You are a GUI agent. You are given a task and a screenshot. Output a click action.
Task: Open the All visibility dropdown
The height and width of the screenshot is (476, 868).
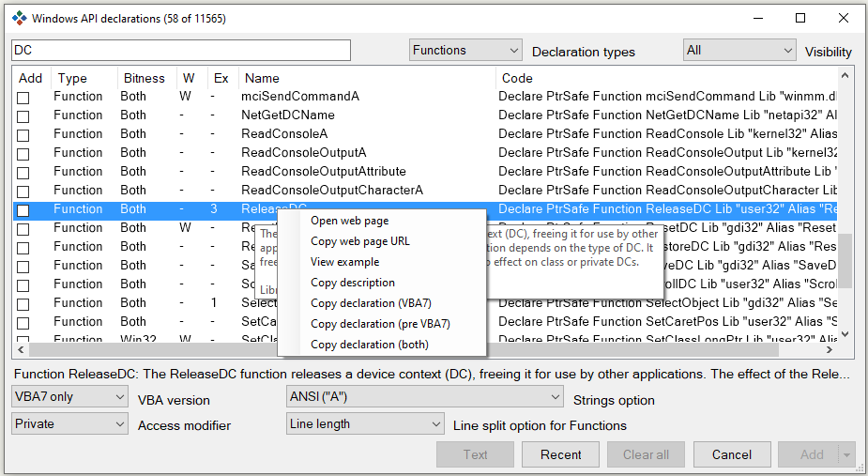point(739,50)
